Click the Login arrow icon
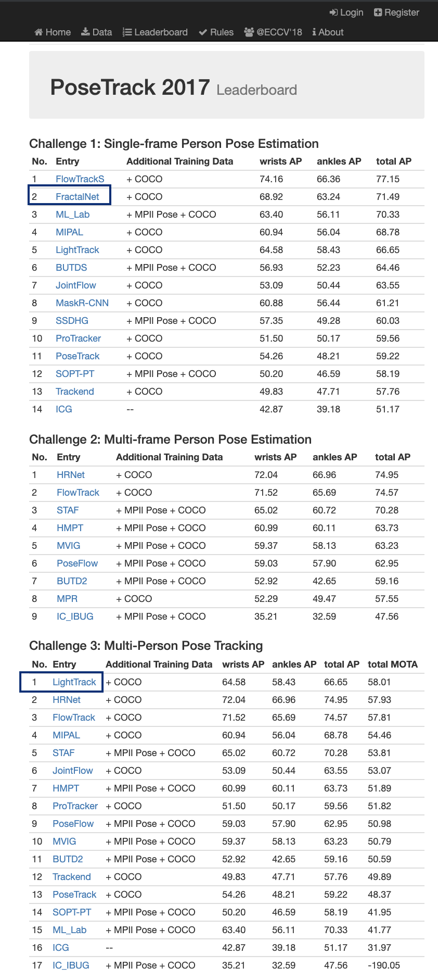Image resolution: width=438 pixels, height=980 pixels. tap(333, 12)
